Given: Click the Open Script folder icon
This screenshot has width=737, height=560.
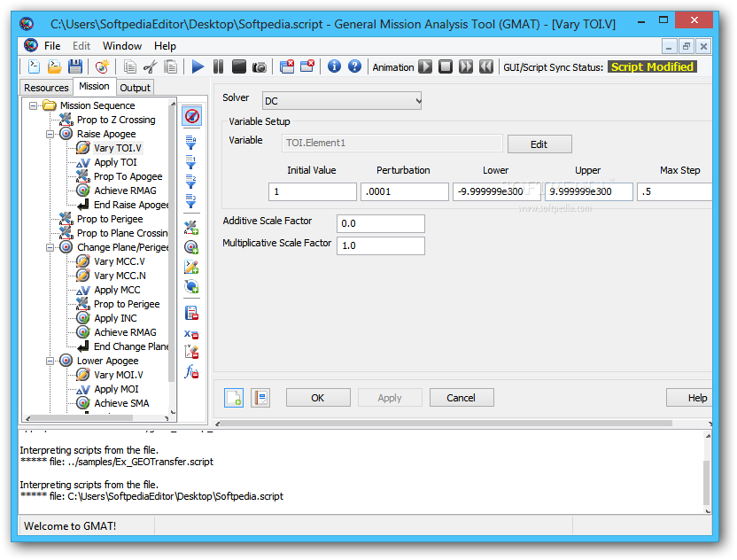Looking at the screenshot, I should point(54,66).
